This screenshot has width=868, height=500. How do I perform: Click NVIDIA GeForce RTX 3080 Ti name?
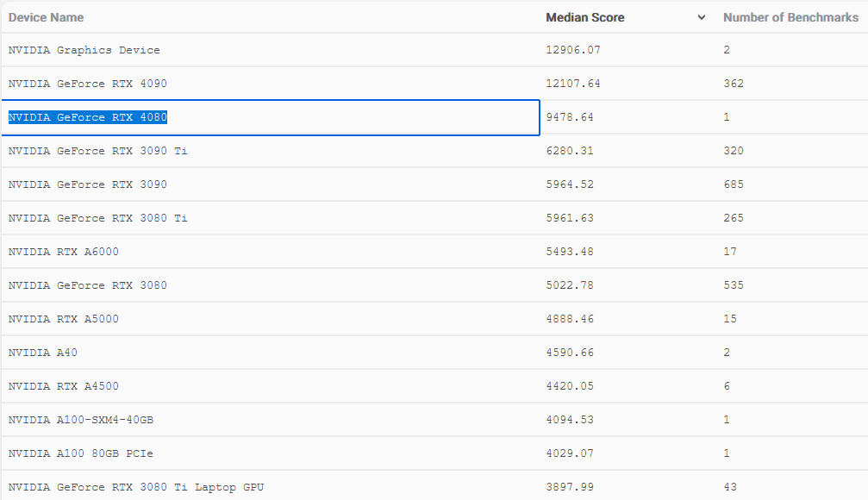click(x=97, y=218)
